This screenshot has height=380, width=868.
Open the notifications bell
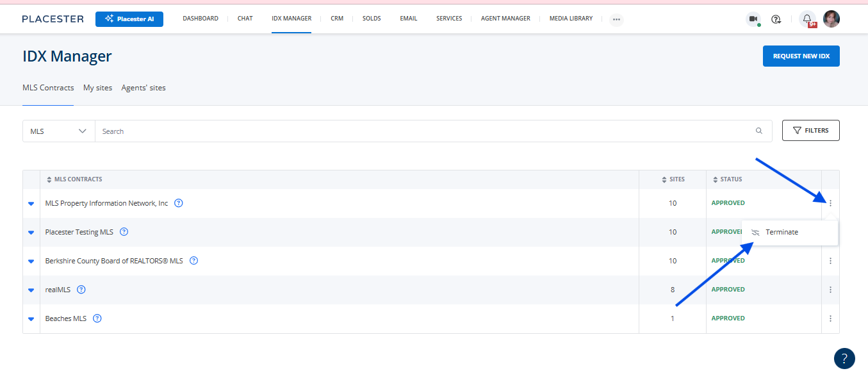pyautogui.click(x=807, y=19)
